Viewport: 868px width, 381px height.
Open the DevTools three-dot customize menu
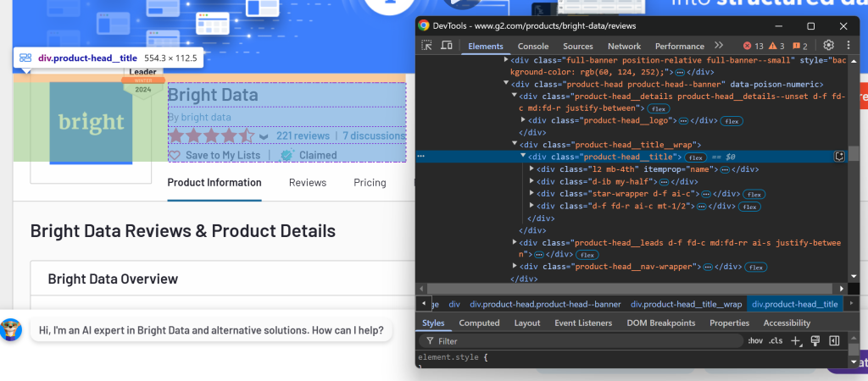tap(848, 46)
